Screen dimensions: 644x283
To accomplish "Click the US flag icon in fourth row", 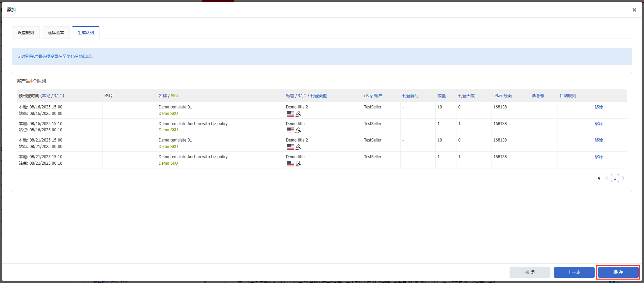I will coord(290,164).
